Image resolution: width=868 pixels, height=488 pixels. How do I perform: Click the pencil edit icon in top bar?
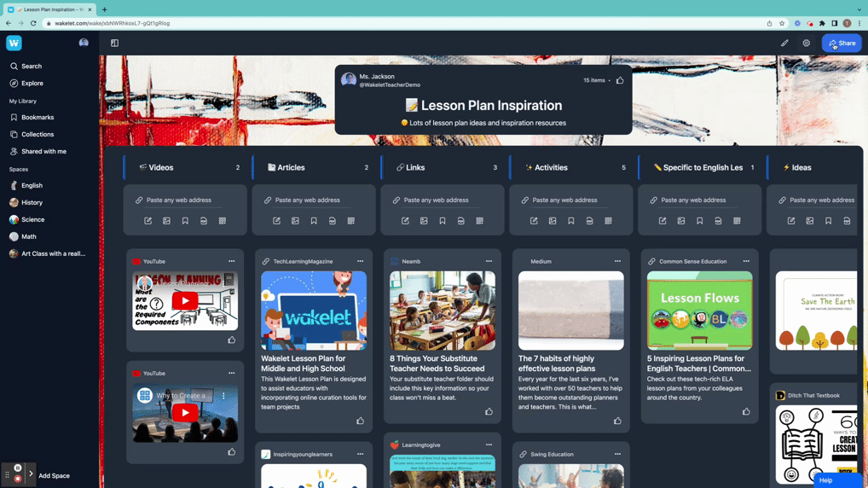tap(784, 43)
